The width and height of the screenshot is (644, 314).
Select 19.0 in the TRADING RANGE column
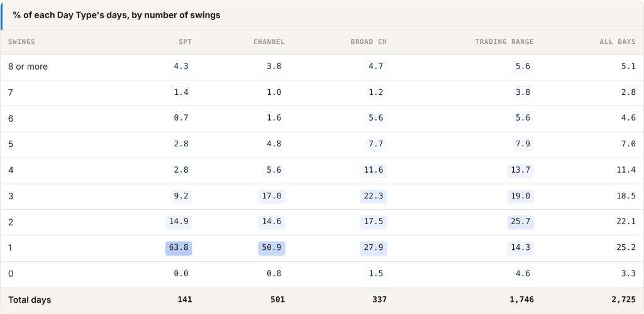pyautogui.click(x=520, y=196)
